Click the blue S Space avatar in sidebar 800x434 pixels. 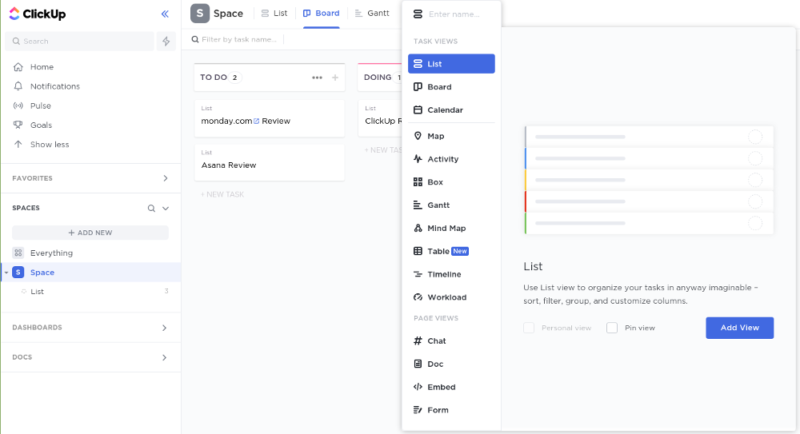pyautogui.click(x=18, y=272)
